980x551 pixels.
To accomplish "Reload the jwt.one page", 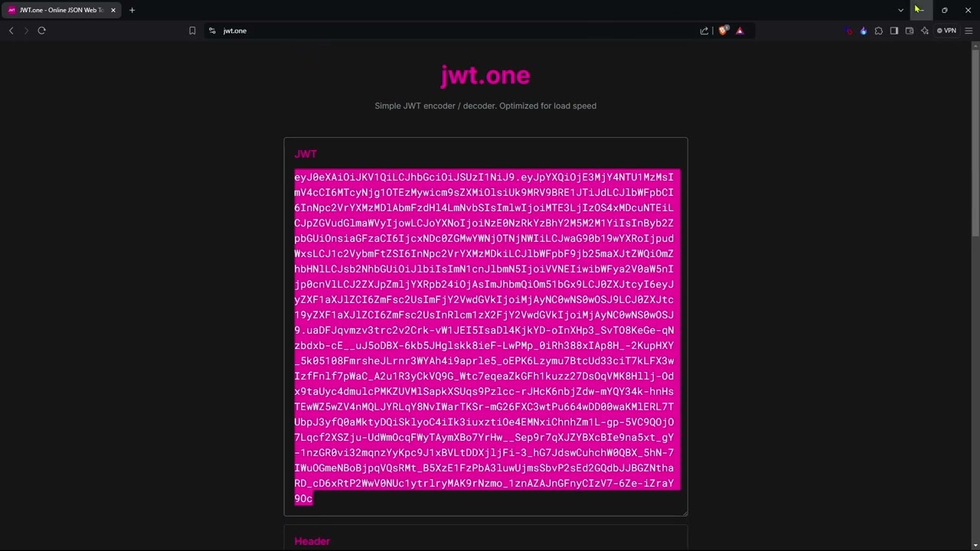I will [x=41, y=31].
